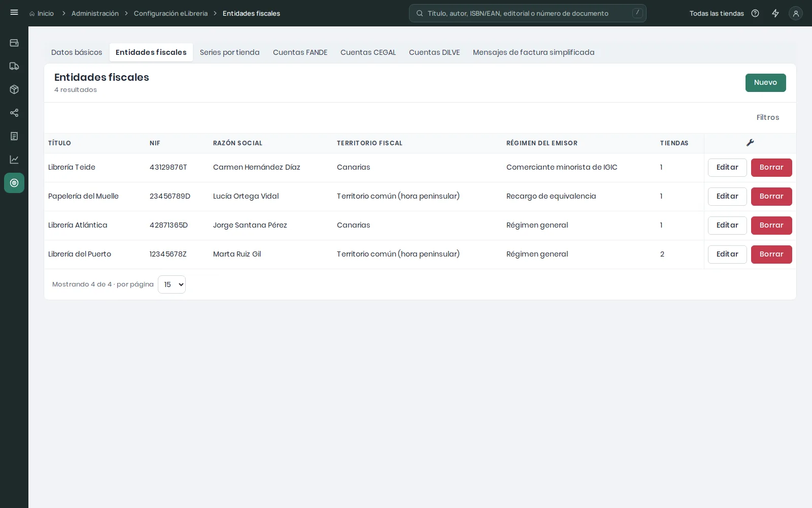
Task: Go to Inicio breadcrumb link
Action: 42,13
